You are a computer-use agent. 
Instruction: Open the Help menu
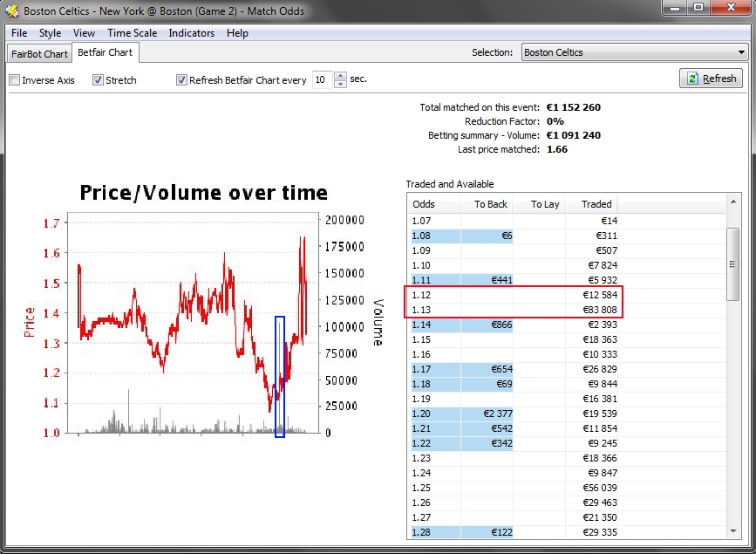pyautogui.click(x=237, y=33)
